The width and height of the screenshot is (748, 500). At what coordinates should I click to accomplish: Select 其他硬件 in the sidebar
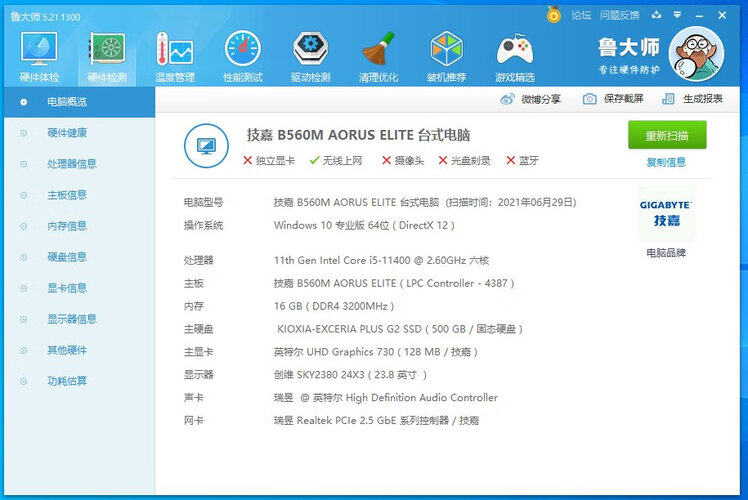coord(79,350)
